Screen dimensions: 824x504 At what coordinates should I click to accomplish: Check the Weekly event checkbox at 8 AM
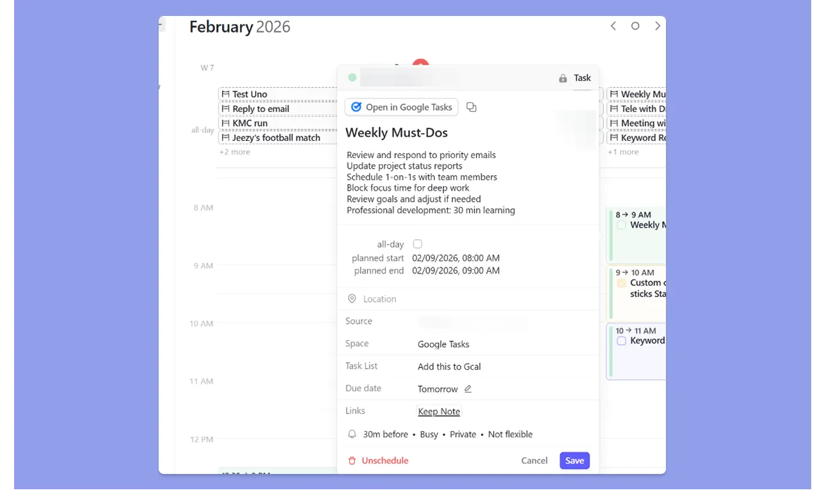click(621, 224)
